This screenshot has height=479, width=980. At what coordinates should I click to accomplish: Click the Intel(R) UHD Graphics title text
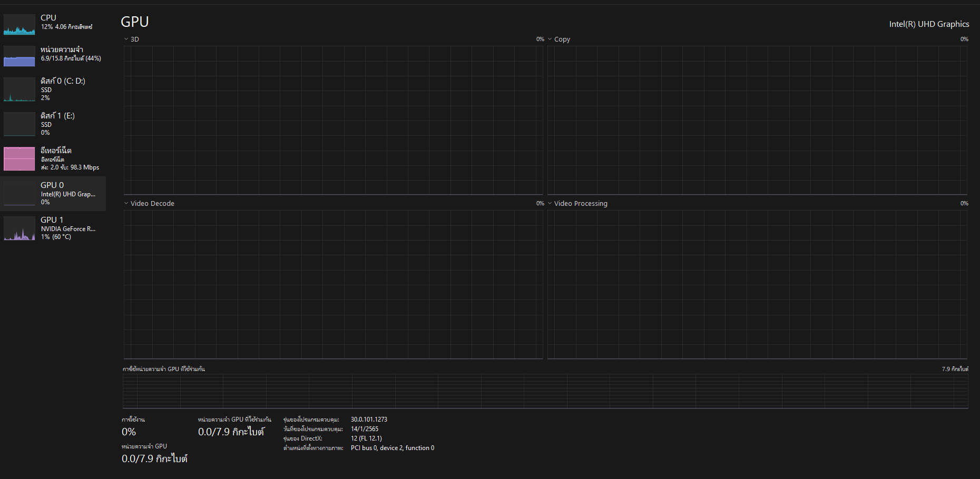tap(929, 24)
